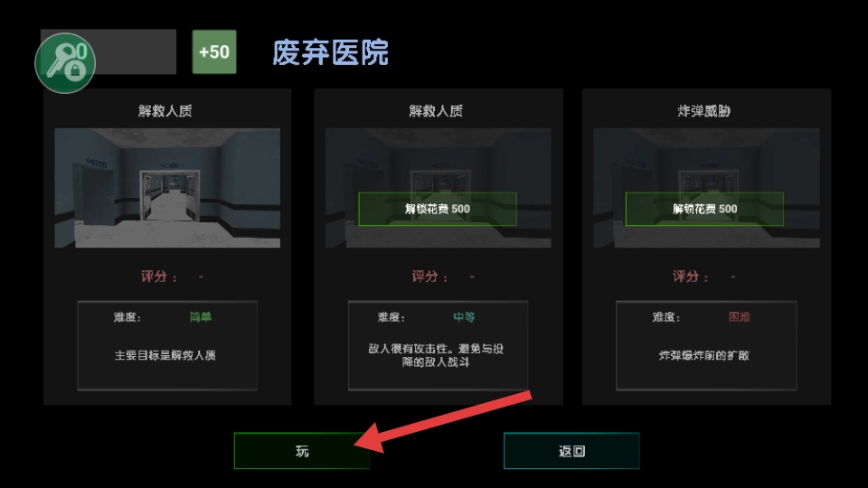Image resolution: width=868 pixels, height=488 pixels.
Task: Click the gray key balance bar
Action: click(136, 52)
